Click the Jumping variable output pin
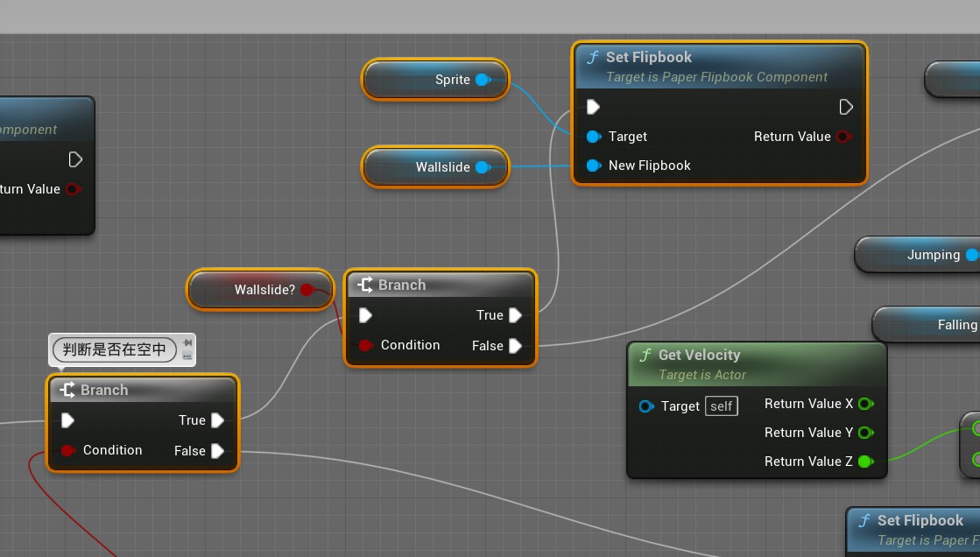The image size is (980, 557). tap(971, 255)
